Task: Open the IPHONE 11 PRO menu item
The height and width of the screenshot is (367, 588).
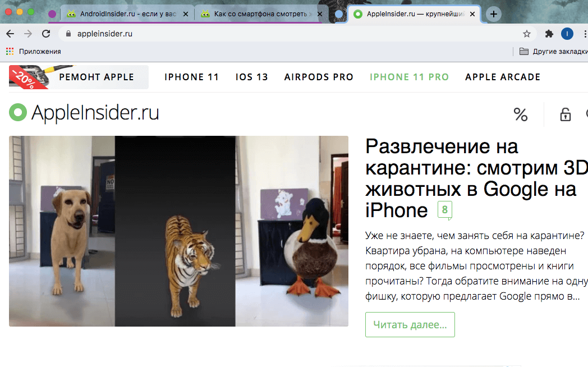Action: [x=409, y=77]
